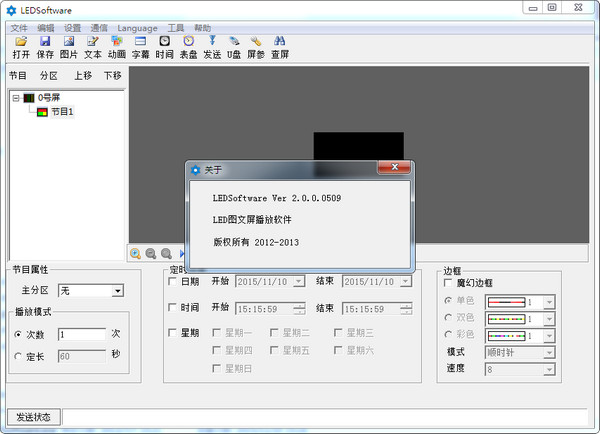Screen dimensions: 600x434
Task: Open the Language menu
Action: pos(137,28)
